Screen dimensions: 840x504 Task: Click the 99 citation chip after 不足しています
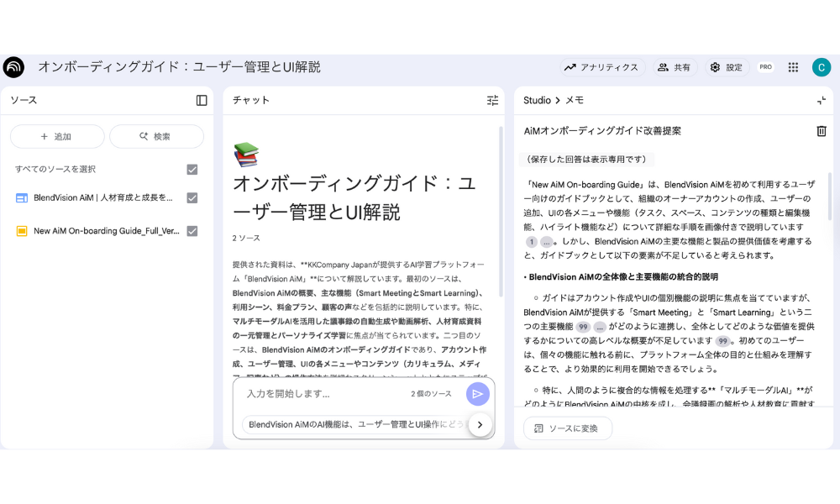coord(723,341)
